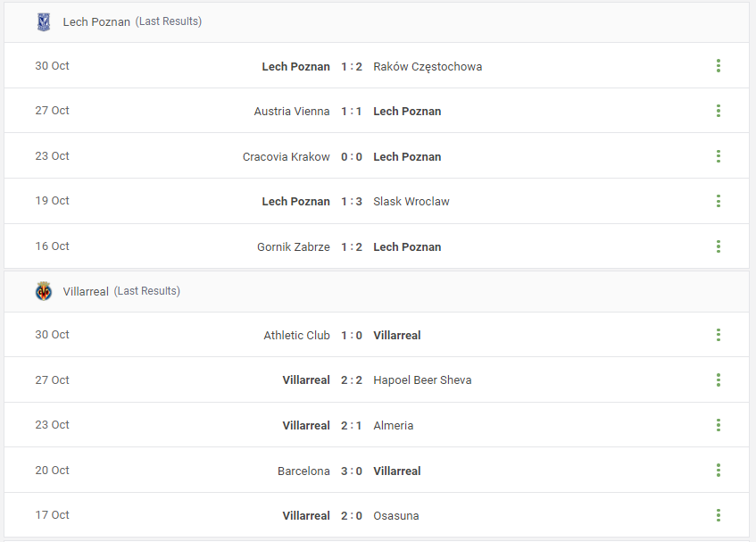Select Raków Częstochowa team name

point(428,67)
